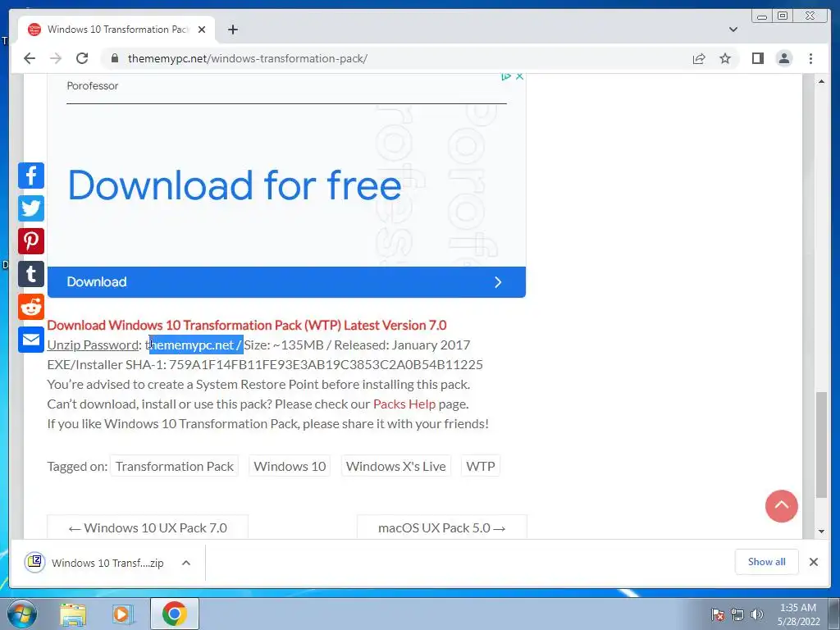This screenshot has height=630, width=840.
Task: View site security lock info
Action: click(115, 58)
